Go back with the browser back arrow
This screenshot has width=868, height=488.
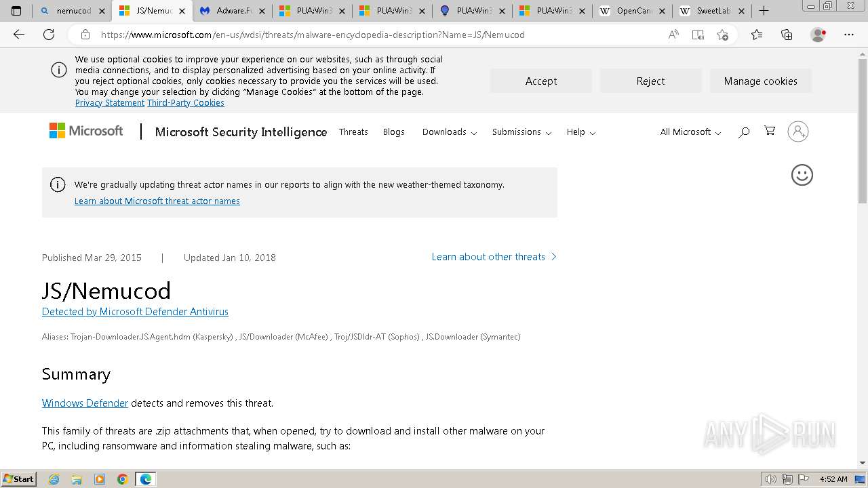19,35
